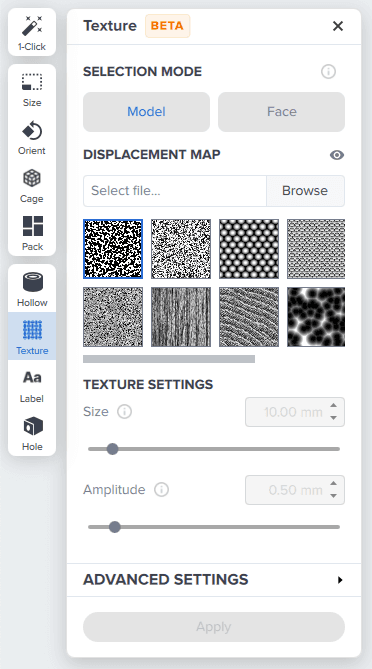Screen dimensions: 372x669
Task: Click the Size slider handle
Action: point(112,449)
